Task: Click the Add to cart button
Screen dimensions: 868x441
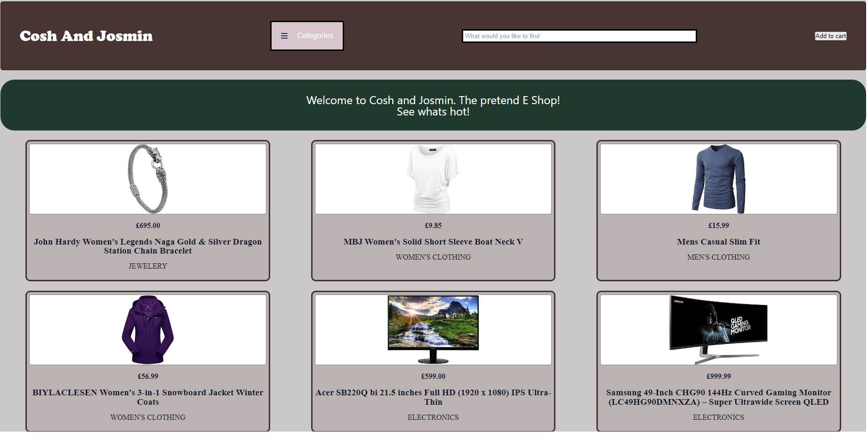Action: coord(831,36)
